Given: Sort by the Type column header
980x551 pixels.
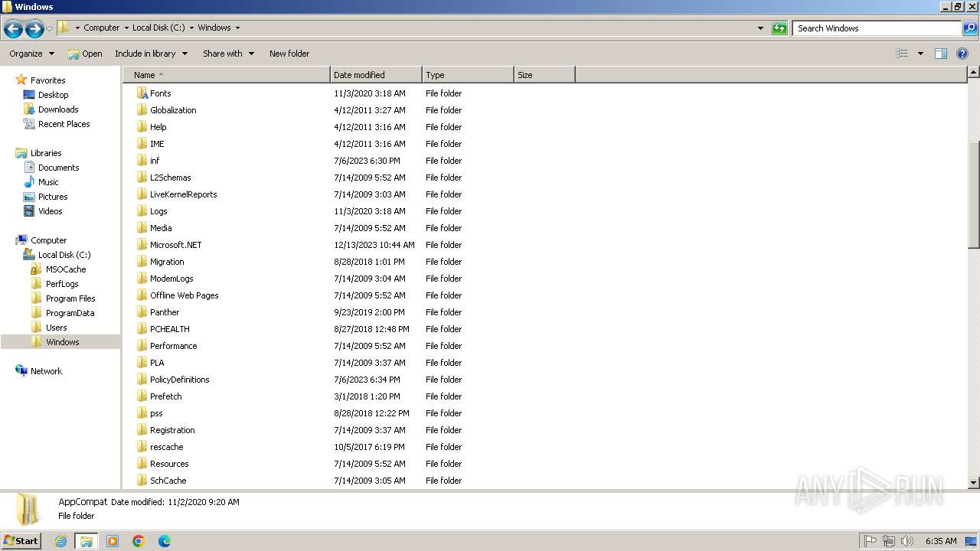Looking at the screenshot, I should tap(468, 75).
